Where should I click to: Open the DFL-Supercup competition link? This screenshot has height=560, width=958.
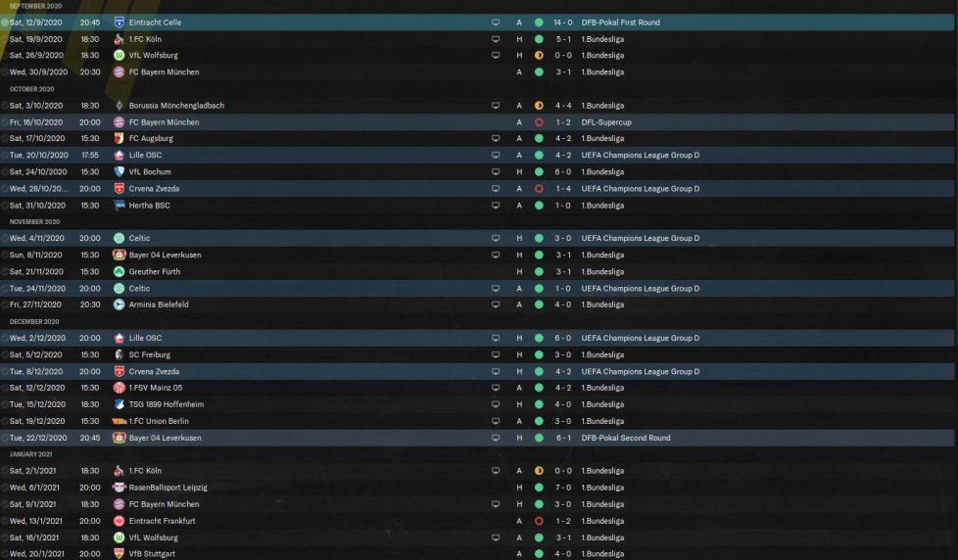click(604, 121)
